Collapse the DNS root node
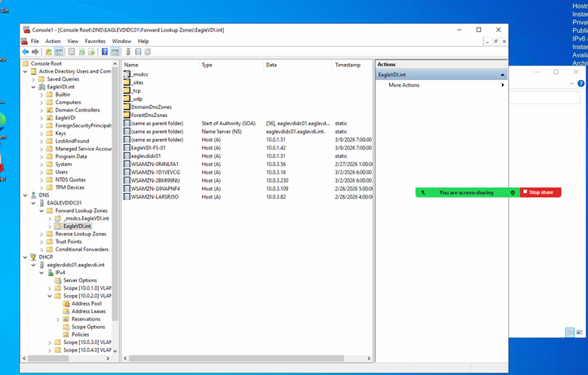Image resolution: width=588 pixels, height=375 pixels. pos(25,195)
